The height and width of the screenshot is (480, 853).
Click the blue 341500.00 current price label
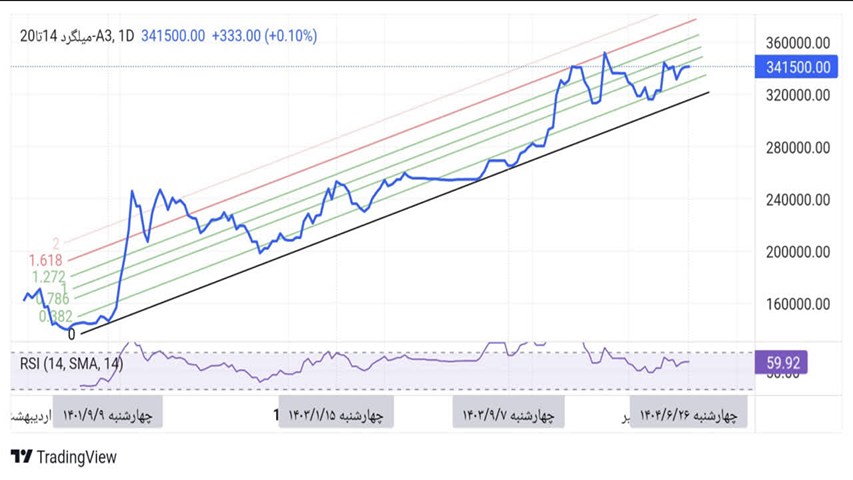click(797, 67)
